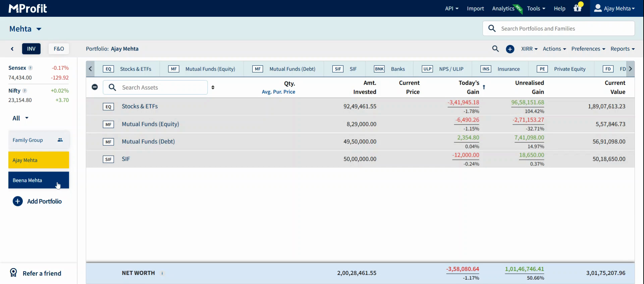Switch to the INV toggle

(x=31, y=49)
